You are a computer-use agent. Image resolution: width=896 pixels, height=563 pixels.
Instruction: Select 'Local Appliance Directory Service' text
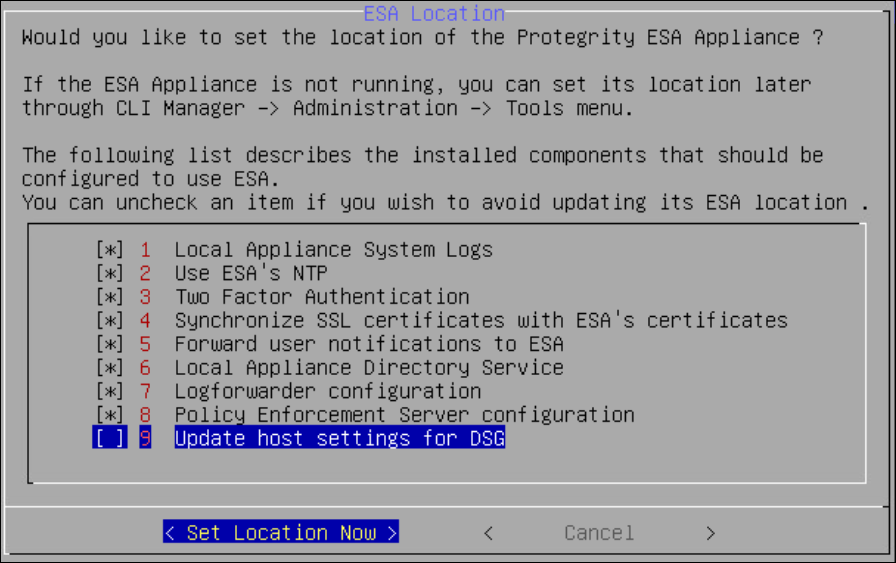pos(369,368)
